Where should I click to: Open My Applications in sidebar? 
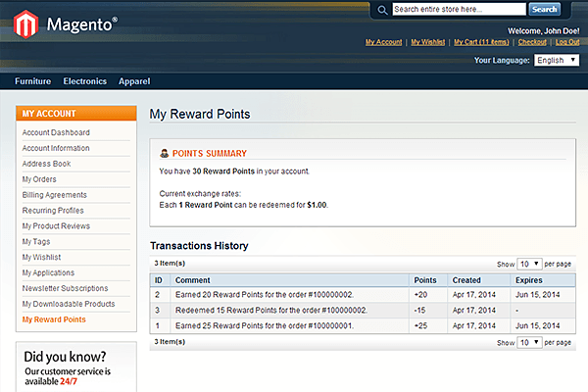[x=48, y=272]
